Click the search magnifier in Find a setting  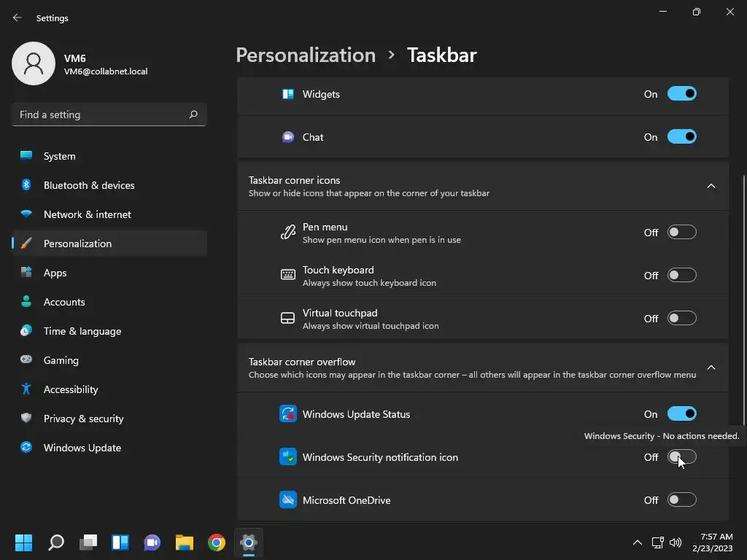point(193,114)
